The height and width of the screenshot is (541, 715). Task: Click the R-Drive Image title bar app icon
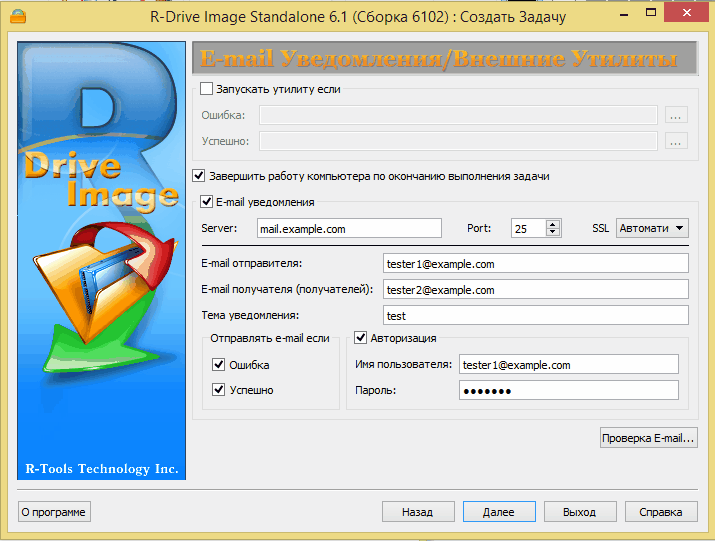pyautogui.click(x=18, y=16)
